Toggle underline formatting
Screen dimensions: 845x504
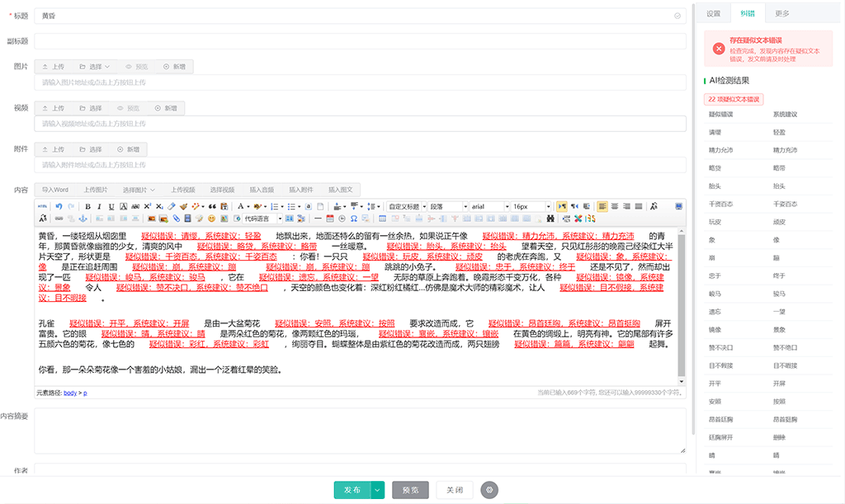[x=111, y=206]
